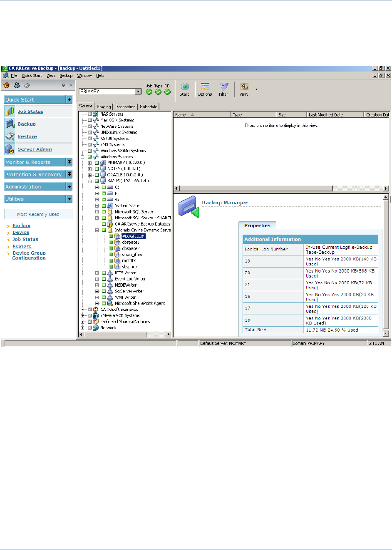Click the Microsoft SharePoint Agent icon

(110, 303)
